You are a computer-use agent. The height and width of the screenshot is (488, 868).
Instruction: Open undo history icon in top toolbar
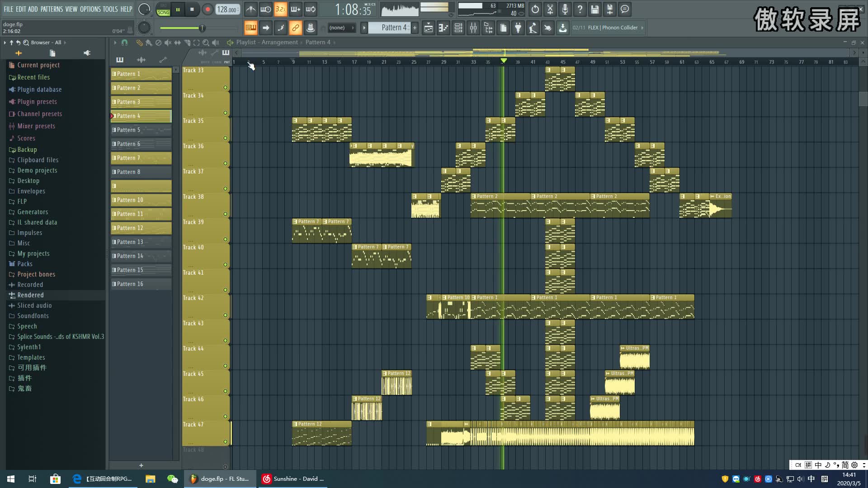coord(535,9)
